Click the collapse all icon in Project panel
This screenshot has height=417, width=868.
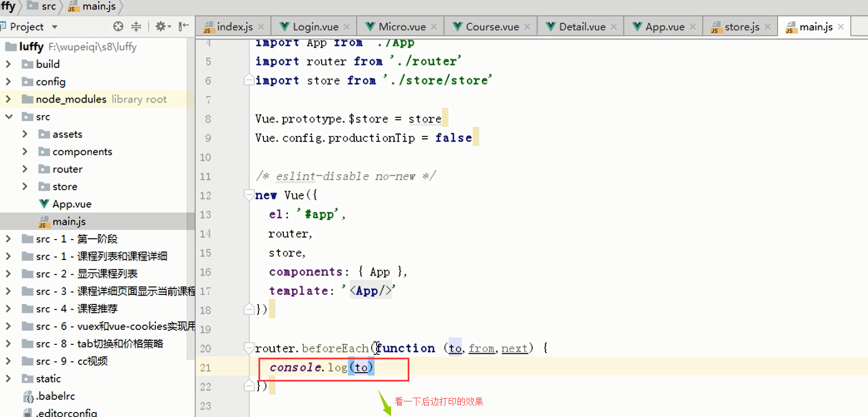pyautogui.click(x=136, y=27)
